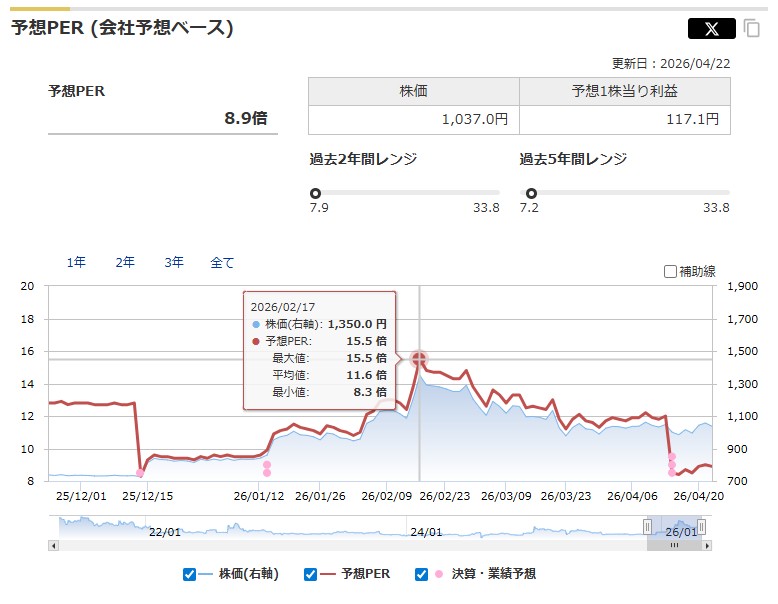Click the pink earnings marker near 25/12/15
Screen dimensions: 778x604
(x=140, y=473)
